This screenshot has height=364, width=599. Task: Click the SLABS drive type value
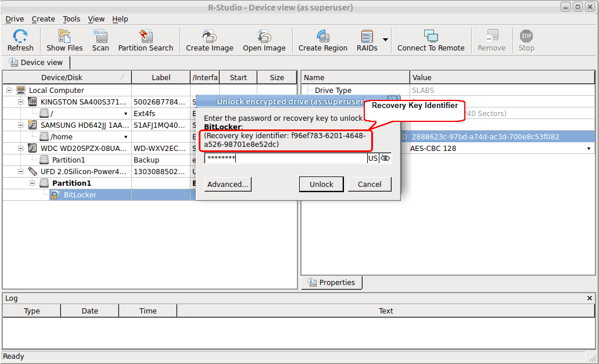tap(423, 91)
